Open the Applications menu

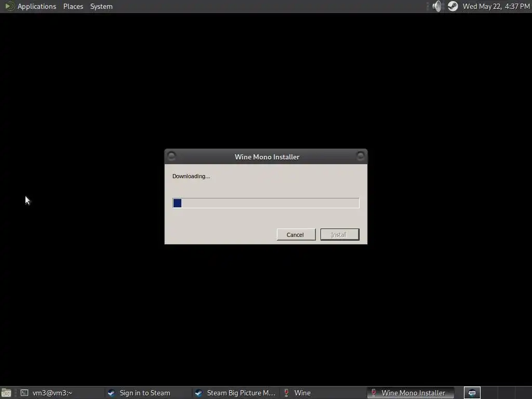coord(37,6)
